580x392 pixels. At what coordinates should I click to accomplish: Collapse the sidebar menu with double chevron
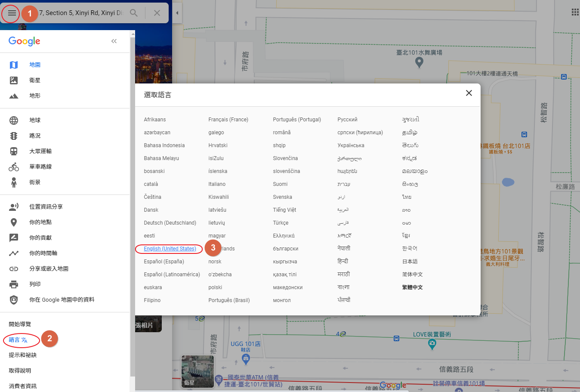pyautogui.click(x=114, y=41)
